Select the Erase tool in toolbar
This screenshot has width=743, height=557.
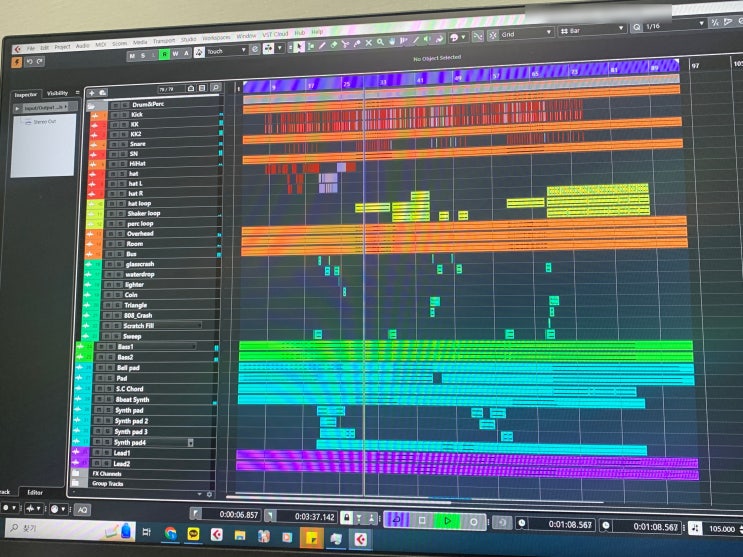(334, 45)
